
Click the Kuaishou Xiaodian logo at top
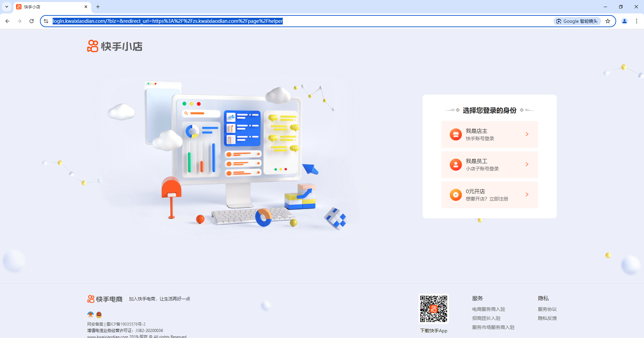tap(115, 46)
